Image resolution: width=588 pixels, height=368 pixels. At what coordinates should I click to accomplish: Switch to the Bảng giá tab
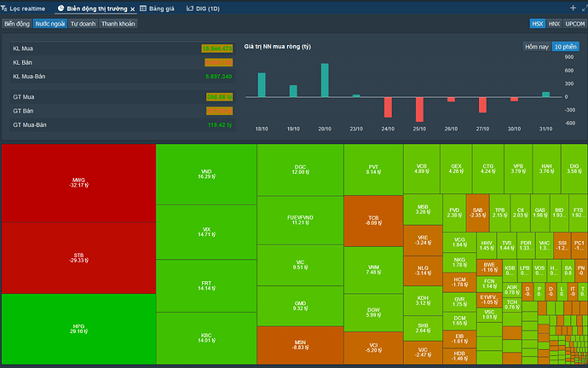[x=157, y=9]
